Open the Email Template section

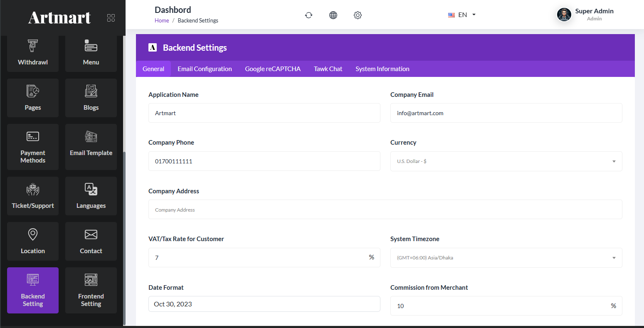pyautogui.click(x=91, y=147)
